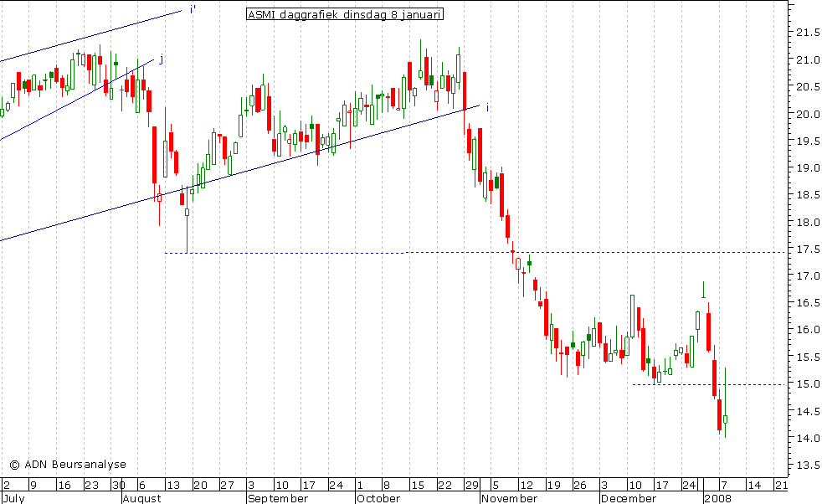The height and width of the screenshot is (504, 822).
Task: Select the date label 14 under 2008
Action: pos(754,485)
